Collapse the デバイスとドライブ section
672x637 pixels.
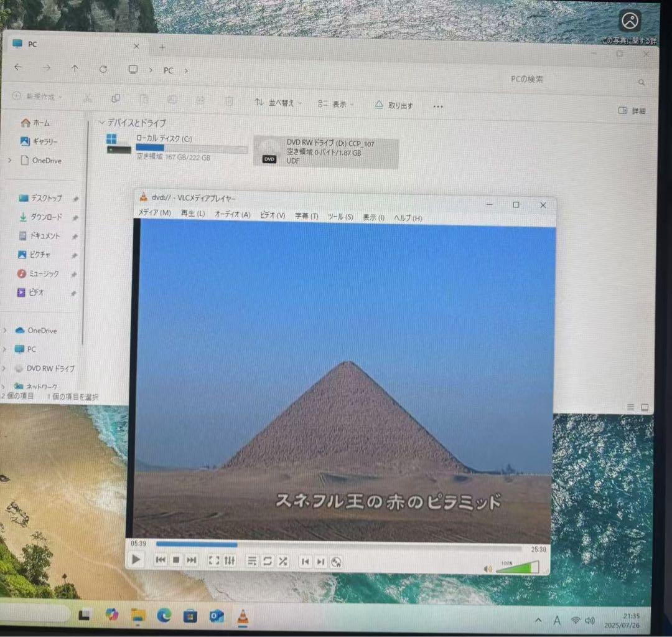101,123
